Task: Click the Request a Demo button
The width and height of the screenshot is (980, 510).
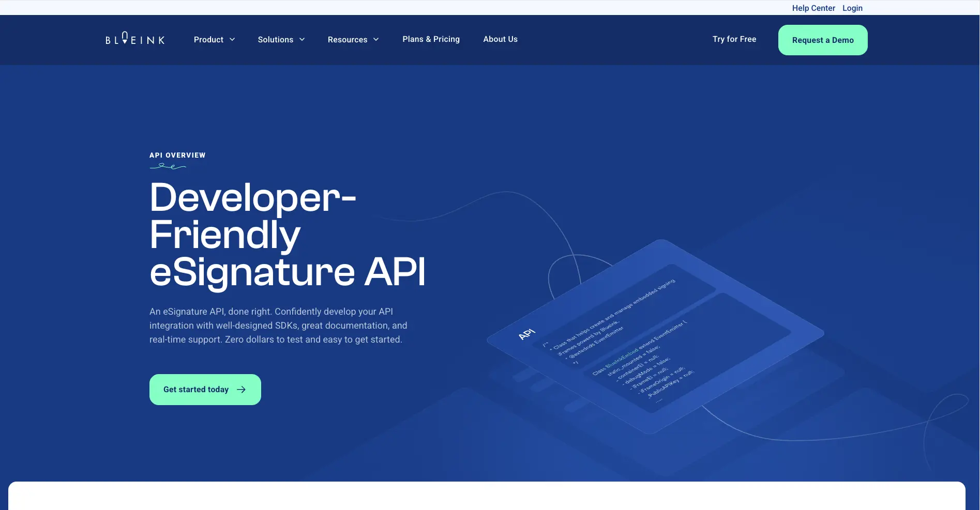Action: point(823,40)
